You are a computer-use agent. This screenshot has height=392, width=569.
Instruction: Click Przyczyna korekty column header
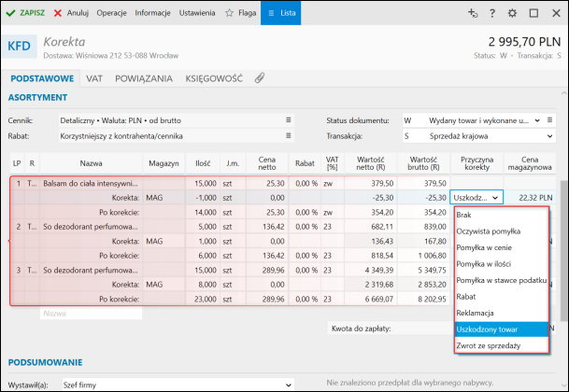coord(477,163)
